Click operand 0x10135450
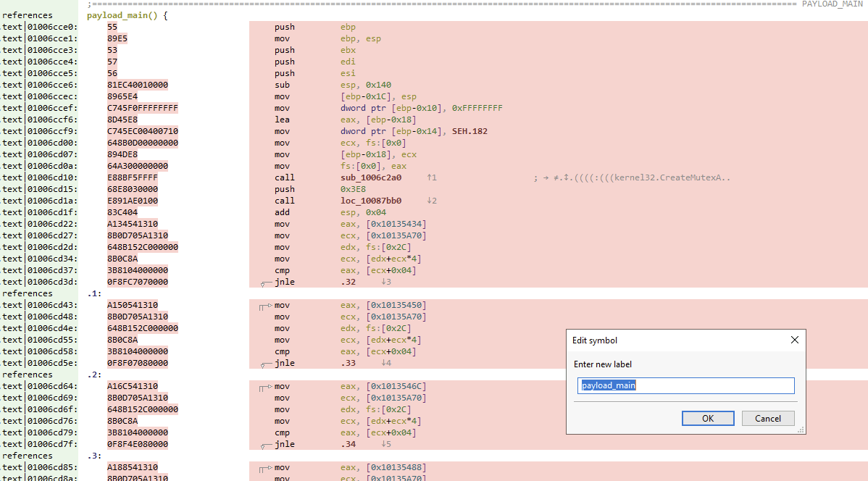868x481 pixels. coord(396,305)
